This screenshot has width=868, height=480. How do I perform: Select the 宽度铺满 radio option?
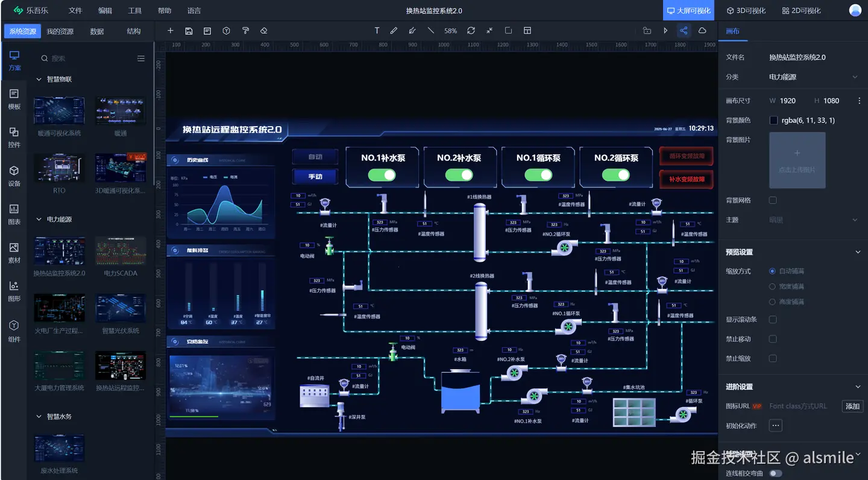click(x=773, y=286)
